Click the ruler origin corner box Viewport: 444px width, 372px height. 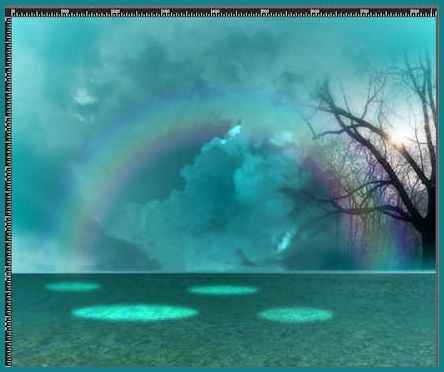[x=8, y=13]
